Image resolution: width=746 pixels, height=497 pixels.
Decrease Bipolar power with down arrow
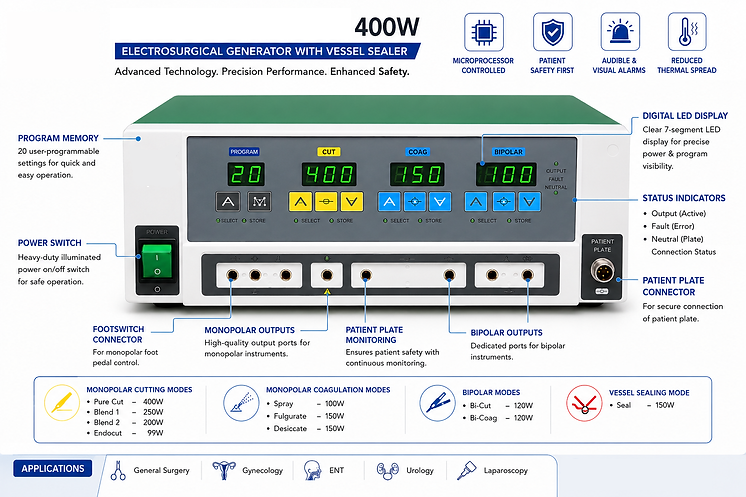pyautogui.click(x=530, y=202)
